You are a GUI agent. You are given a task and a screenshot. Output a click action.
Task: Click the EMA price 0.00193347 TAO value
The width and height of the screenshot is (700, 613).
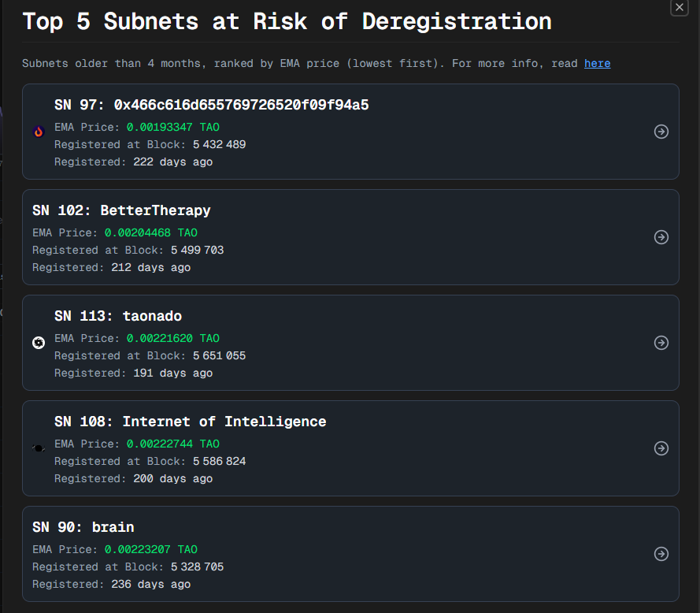point(172,127)
